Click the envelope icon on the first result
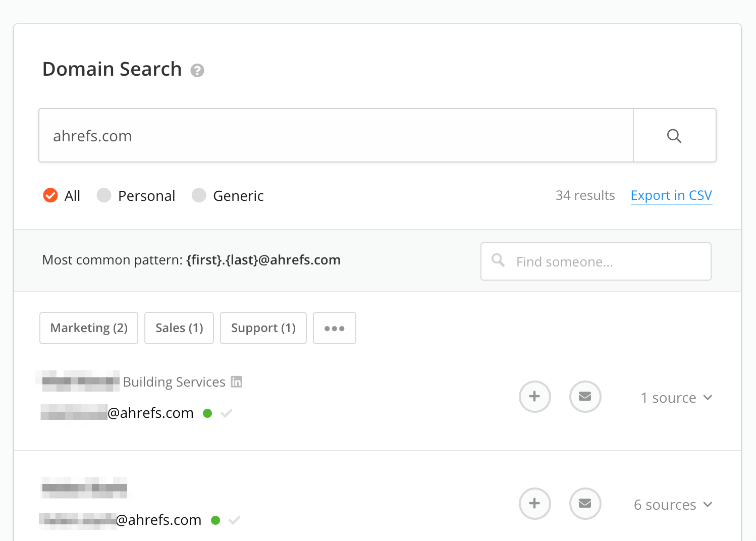This screenshot has width=756, height=541. (x=585, y=397)
